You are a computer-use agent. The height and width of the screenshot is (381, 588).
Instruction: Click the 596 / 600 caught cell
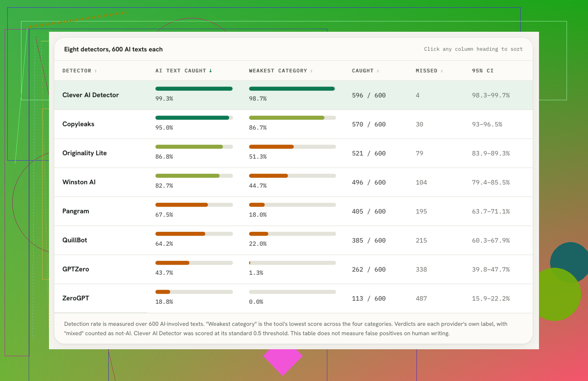369,95
